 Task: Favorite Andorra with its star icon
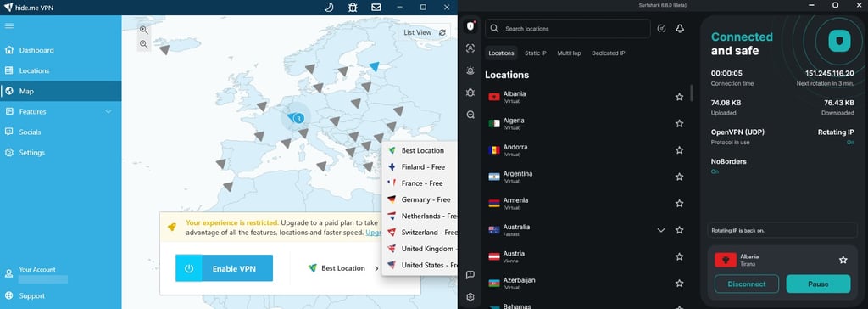pyautogui.click(x=679, y=150)
